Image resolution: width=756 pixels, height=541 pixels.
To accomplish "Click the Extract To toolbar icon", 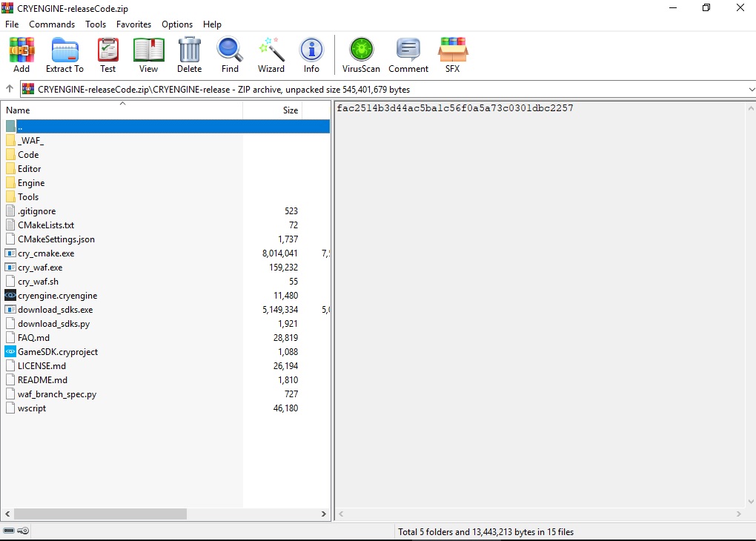I will [64, 50].
